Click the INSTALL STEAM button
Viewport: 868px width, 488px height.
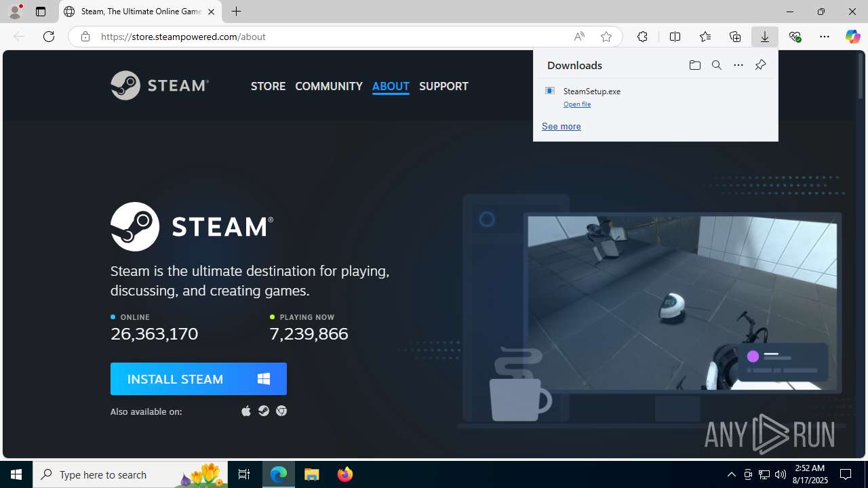pyautogui.click(x=199, y=379)
